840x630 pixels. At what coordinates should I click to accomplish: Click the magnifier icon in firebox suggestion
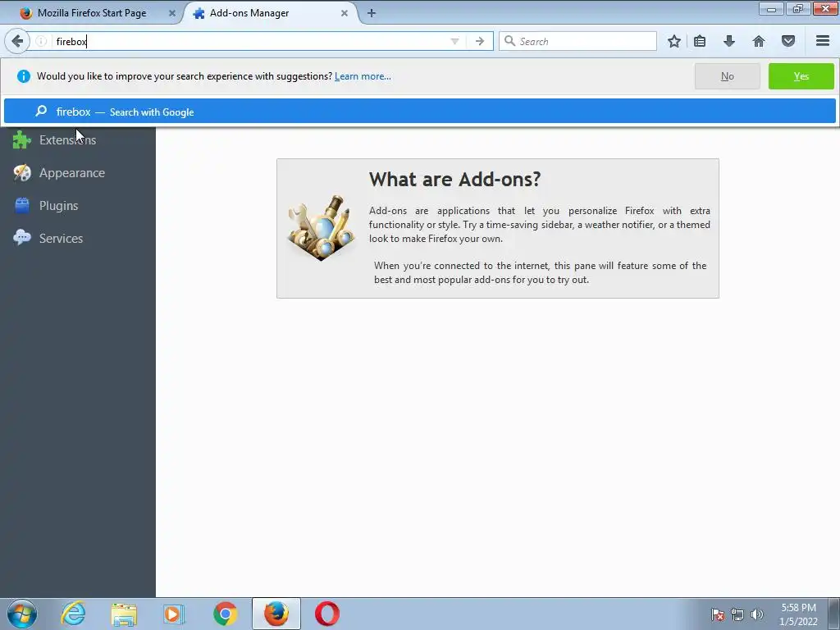[41, 111]
